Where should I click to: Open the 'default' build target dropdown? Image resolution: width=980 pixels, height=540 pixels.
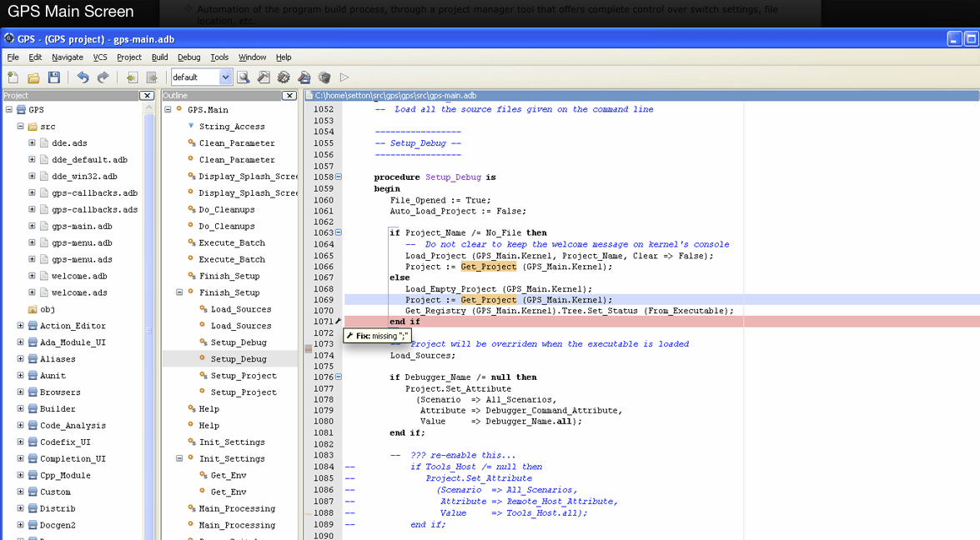tap(226, 76)
